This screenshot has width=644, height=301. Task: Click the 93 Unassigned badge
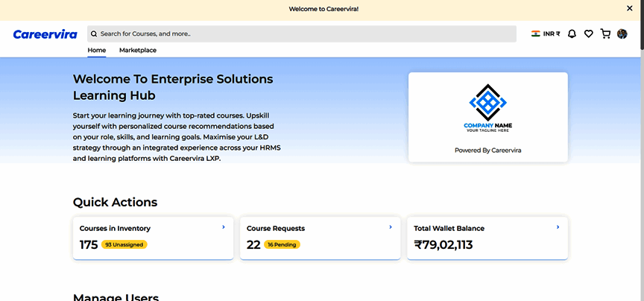point(125,244)
